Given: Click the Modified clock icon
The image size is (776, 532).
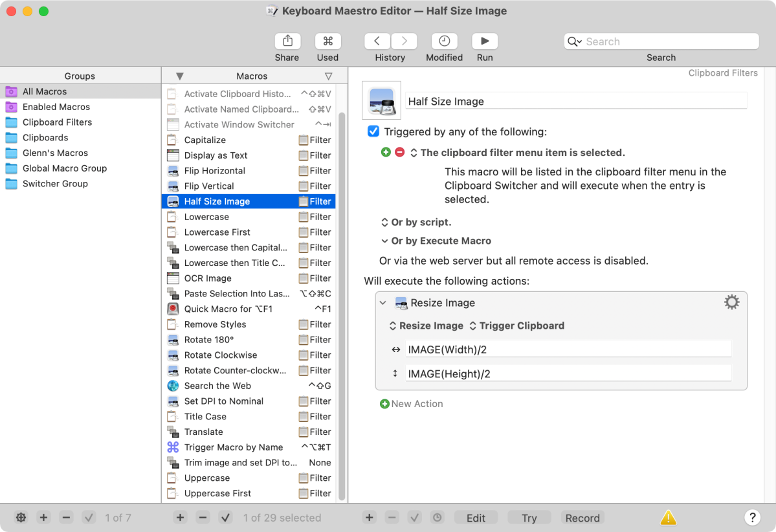Looking at the screenshot, I should point(444,41).
